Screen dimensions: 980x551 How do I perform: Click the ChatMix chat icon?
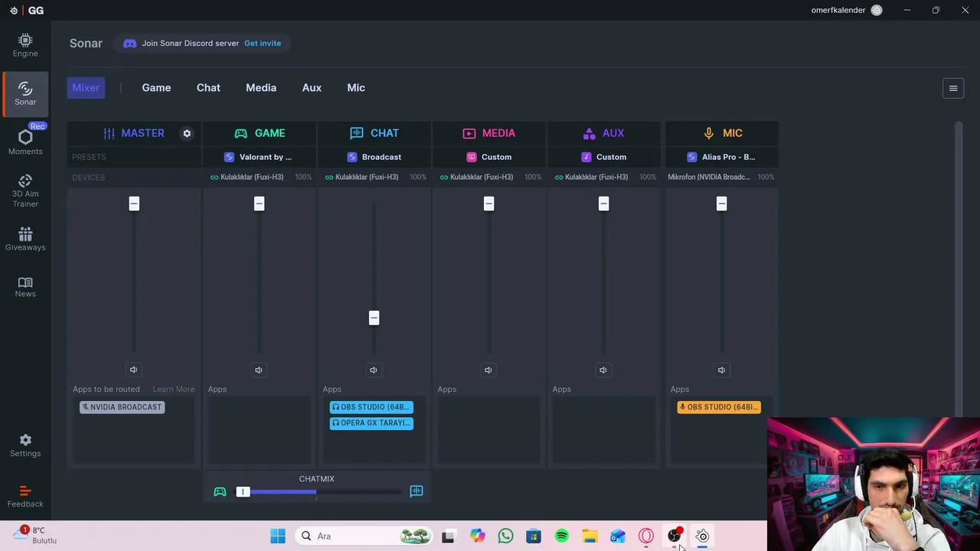point(416,491)
